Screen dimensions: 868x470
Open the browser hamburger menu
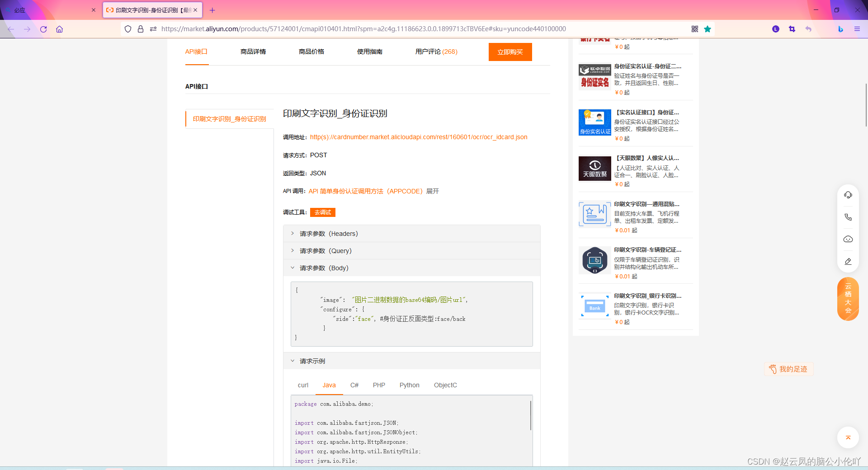[x=857, y=29]
